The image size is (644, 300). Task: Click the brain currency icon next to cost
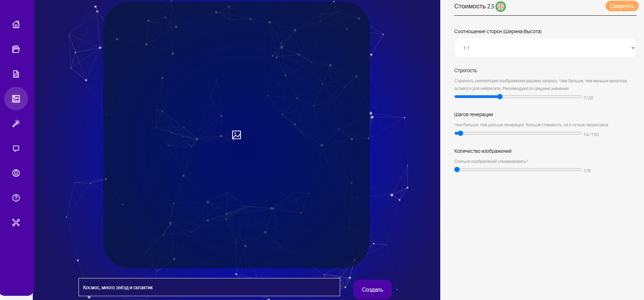pos(501,7)
